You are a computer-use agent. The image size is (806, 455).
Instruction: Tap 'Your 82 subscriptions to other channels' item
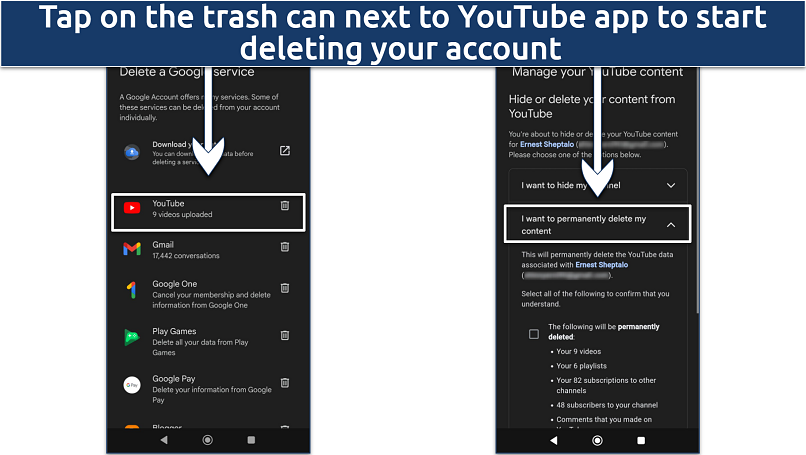pyautogui.click(x=606, y=386)
